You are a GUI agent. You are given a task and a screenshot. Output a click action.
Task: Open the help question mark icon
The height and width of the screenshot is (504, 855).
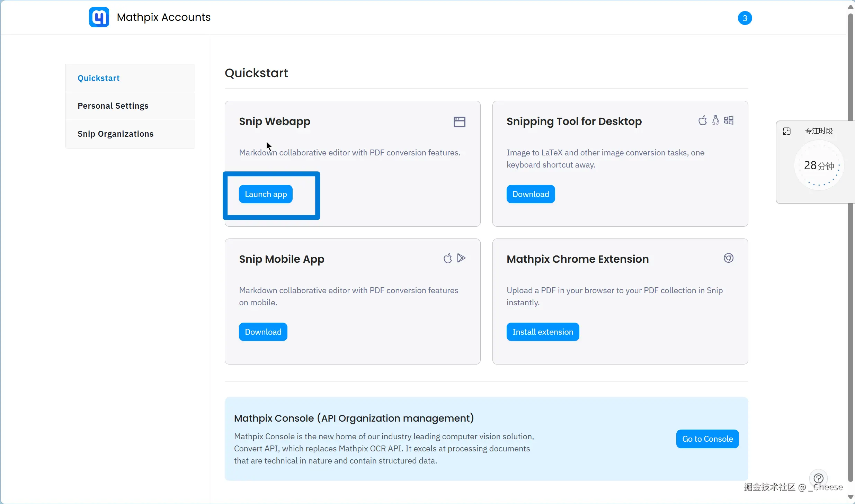818,478
